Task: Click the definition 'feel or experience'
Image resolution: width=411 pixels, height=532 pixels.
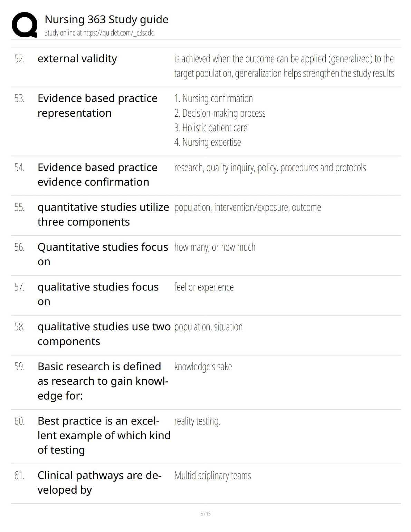Action: click(204, 287)
